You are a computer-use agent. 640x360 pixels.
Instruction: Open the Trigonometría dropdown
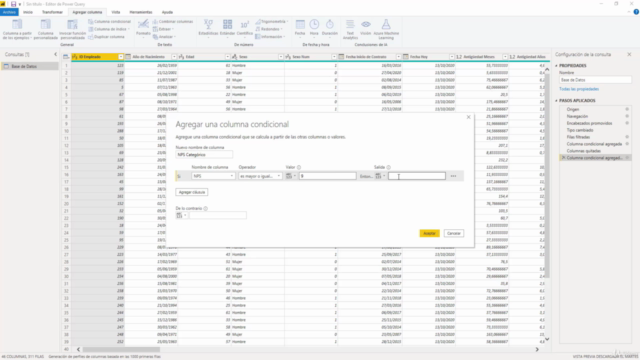tap(272, 21)
